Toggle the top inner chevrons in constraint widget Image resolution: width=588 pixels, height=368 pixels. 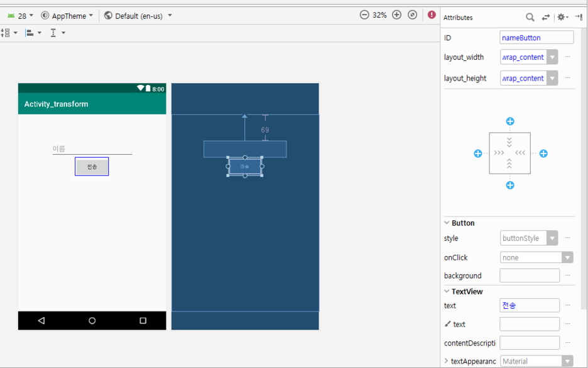coord(509,142)
